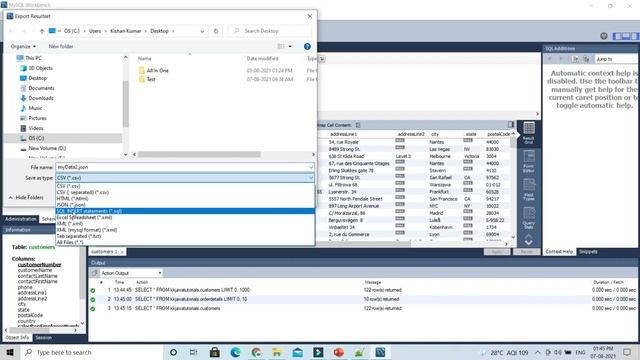Viewport: 640px width, 360px height.
Task: Open File Explorer from taskbar
Action: (x=277, y=352)
